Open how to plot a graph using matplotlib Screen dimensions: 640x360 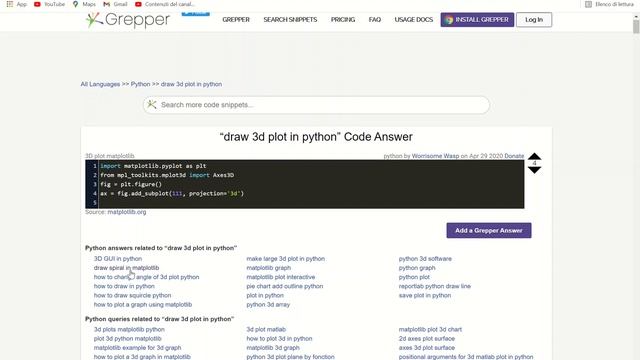pos(143,304)
